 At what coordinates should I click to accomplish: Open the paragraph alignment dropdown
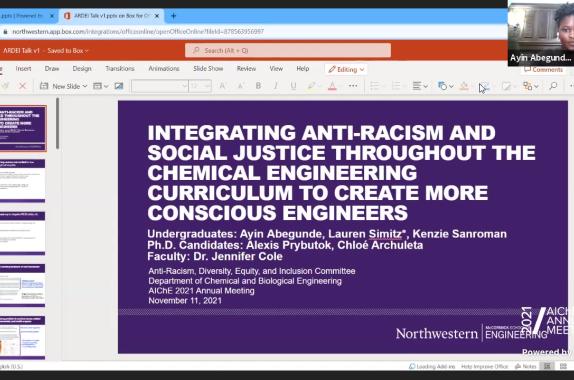pos(420,86)
